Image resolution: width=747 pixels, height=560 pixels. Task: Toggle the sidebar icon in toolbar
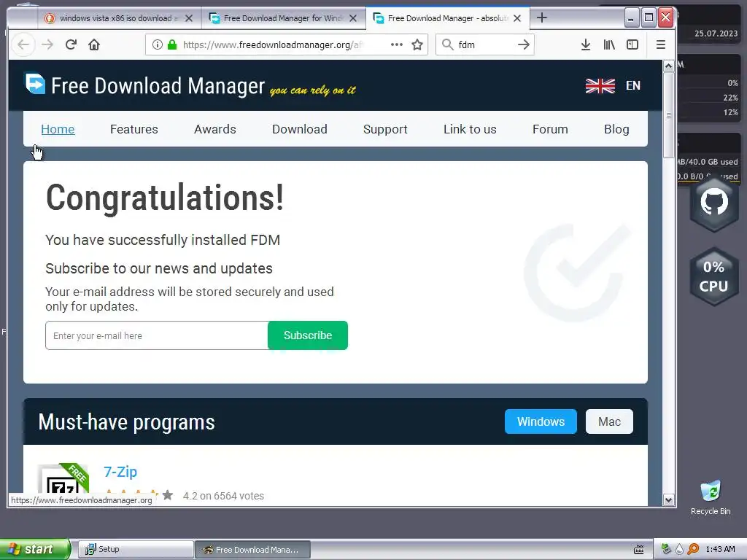click(632, 44)
